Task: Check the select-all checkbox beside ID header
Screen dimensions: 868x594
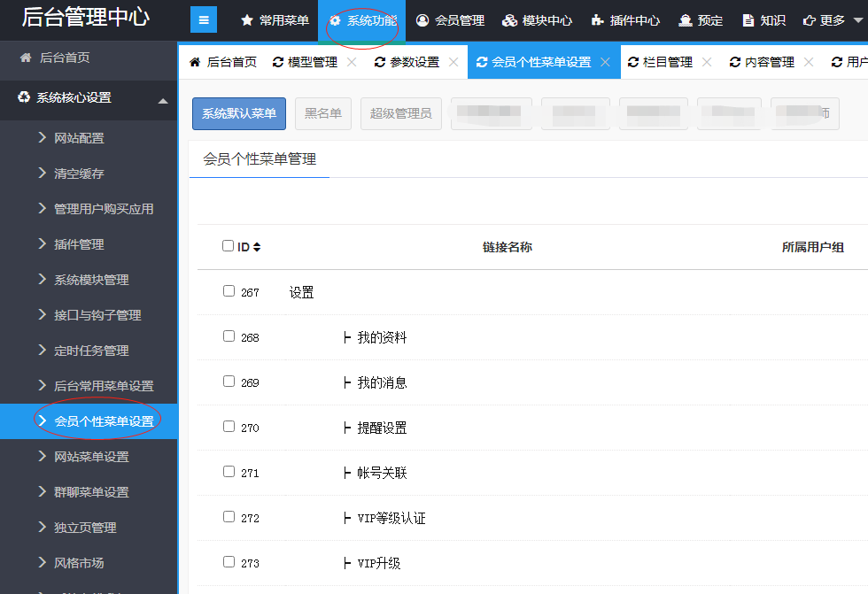Action: tap(228, 246)
